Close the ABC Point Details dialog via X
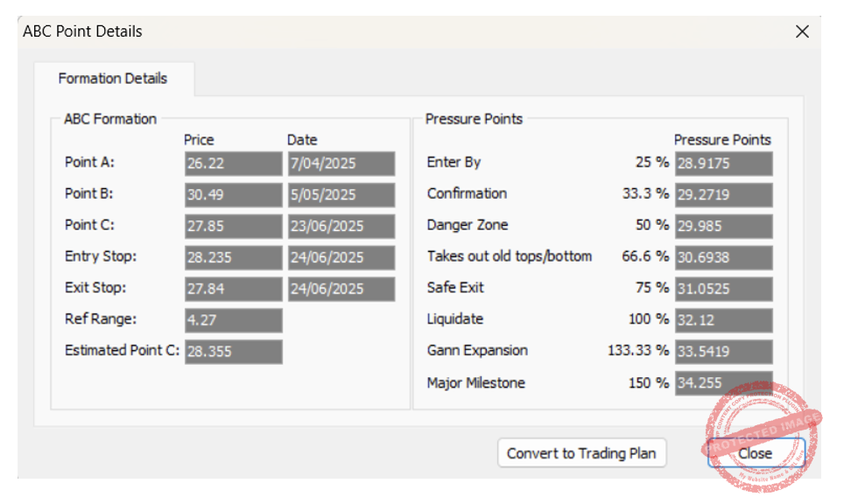844x504 pixels. pyautogui.click(x=802, y=31)
